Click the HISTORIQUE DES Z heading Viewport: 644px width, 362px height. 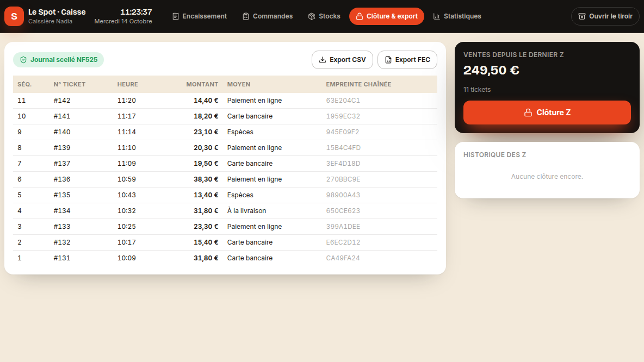[494, 155]
